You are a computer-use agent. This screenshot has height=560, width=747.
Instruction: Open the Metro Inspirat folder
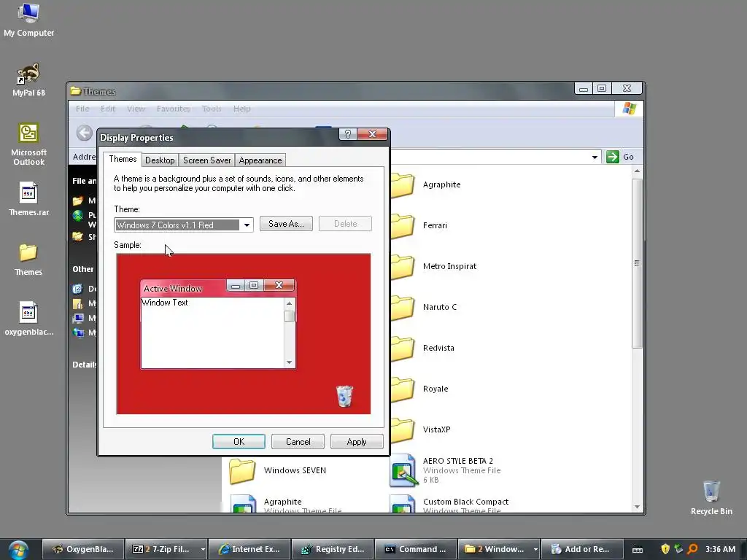coord(434,266)
